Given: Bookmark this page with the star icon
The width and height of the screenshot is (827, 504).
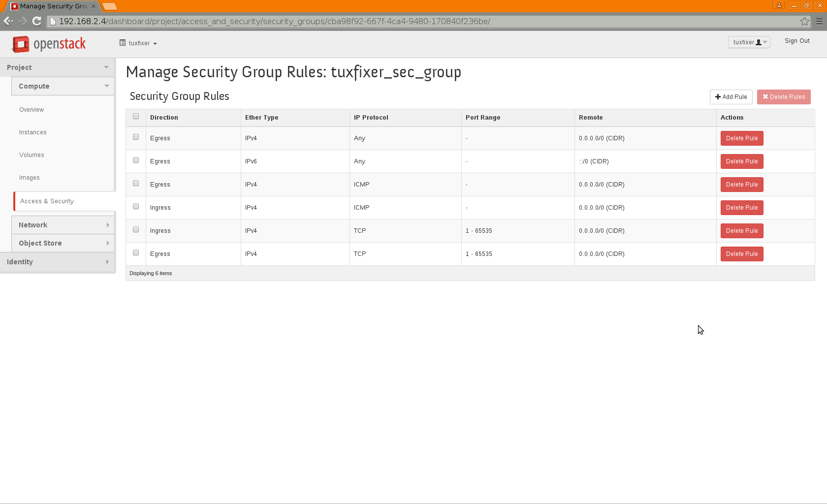Looking at the screenshot, I should click(x=804, y=21).
